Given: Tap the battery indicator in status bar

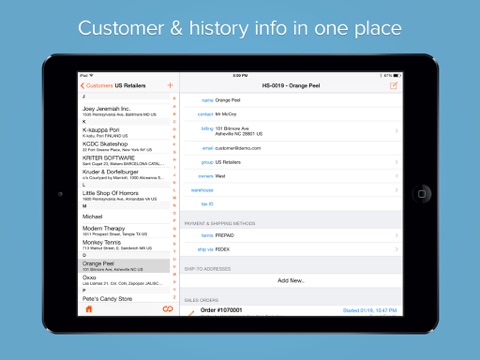Looking at the screenshot, I should pyautogui.click(x=396, y=76).
